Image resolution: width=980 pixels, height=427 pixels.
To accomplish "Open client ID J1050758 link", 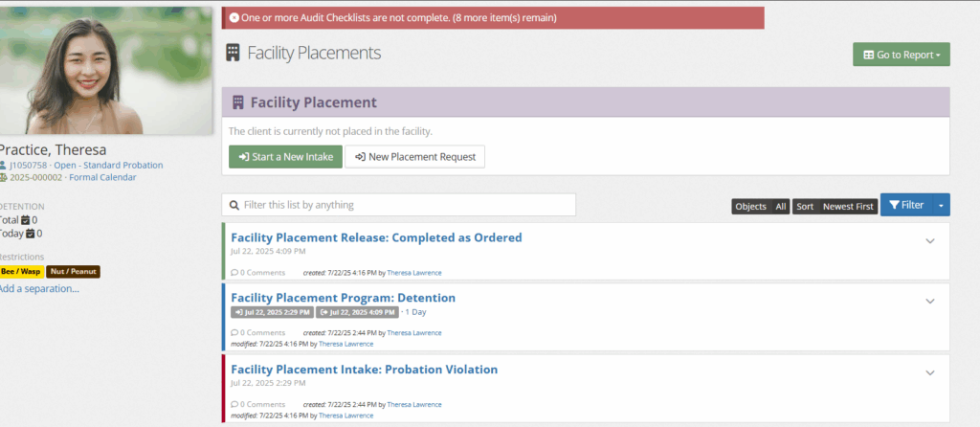I will pos(28,165).
